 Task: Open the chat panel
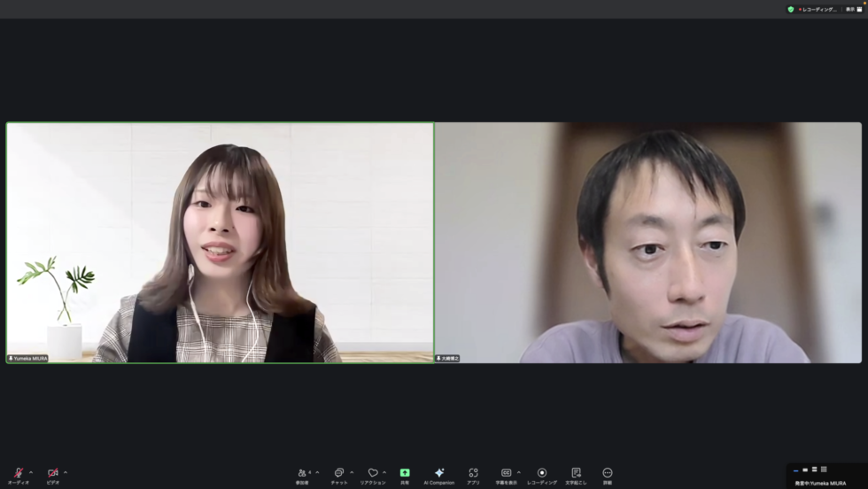339,474
